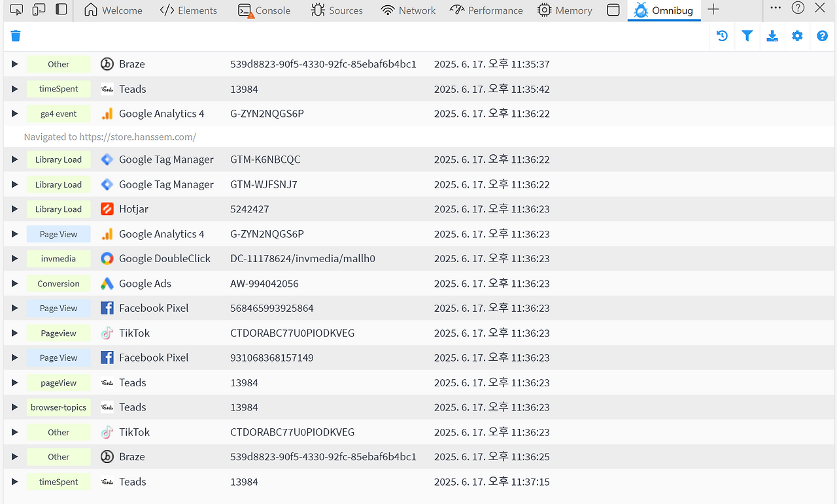Expand the ga4 event row

pyautogui.click(x=14, y=114)
